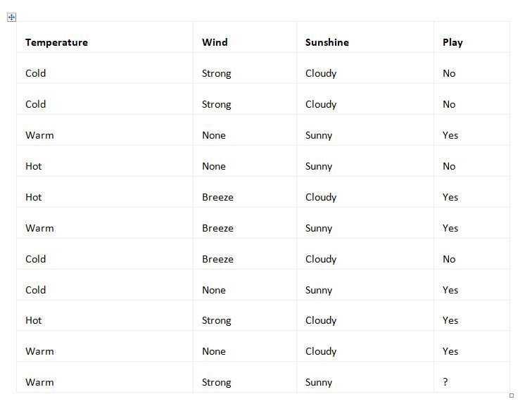
Task: Click the Wind column header
Action: point(215,42)
